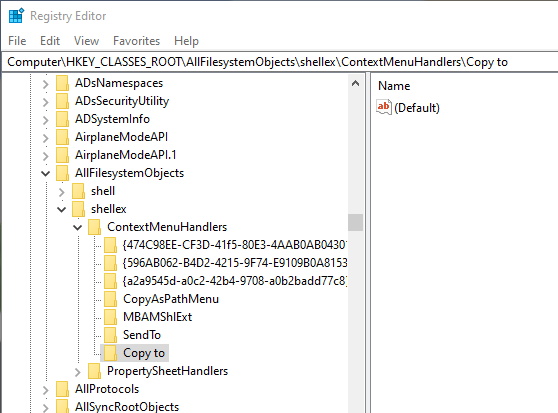Collapse the ContextMenuHandlers key

tap(78, 227)
